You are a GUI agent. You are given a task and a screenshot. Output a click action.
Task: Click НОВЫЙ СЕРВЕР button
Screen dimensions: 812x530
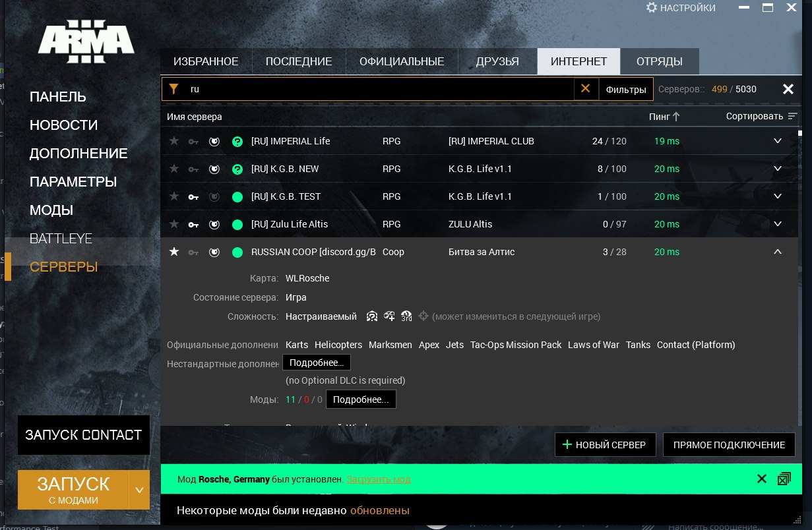pos(605,445)
